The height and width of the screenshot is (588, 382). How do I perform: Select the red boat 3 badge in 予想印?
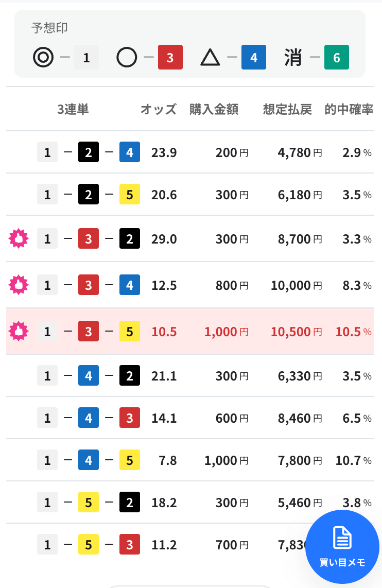(x=170, y=57)
